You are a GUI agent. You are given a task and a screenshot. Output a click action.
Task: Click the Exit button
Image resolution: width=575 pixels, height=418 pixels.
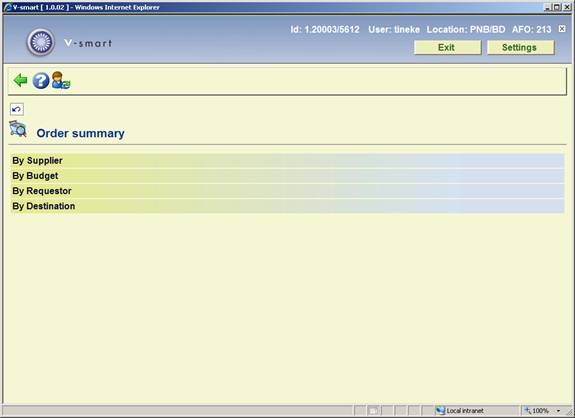coord(447,47)
